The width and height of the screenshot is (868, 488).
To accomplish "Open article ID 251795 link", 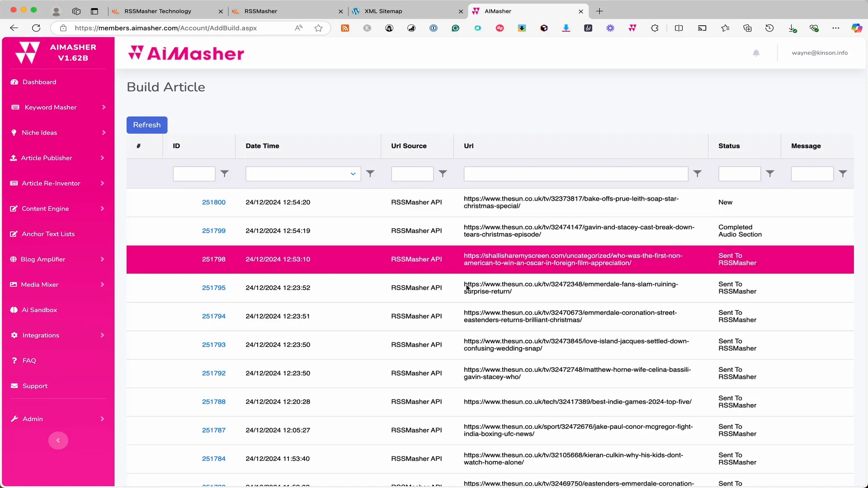I will point(213,287).
